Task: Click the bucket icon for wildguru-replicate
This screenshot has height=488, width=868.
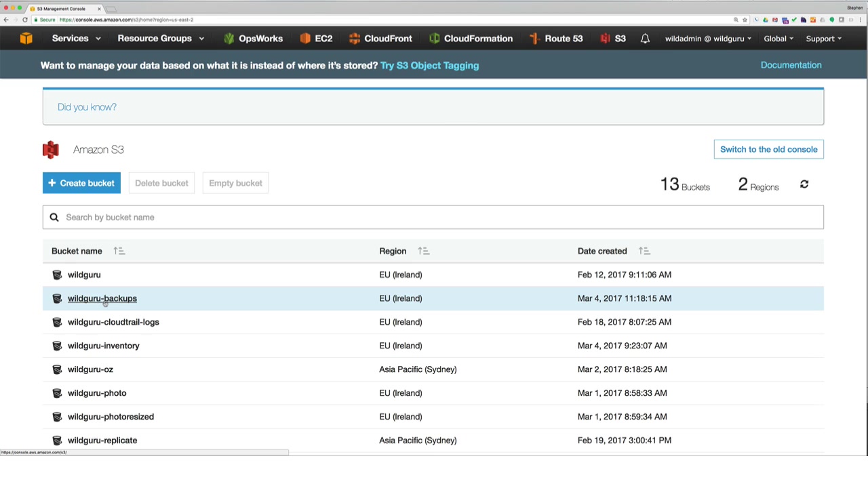Action: coord(57,441)
